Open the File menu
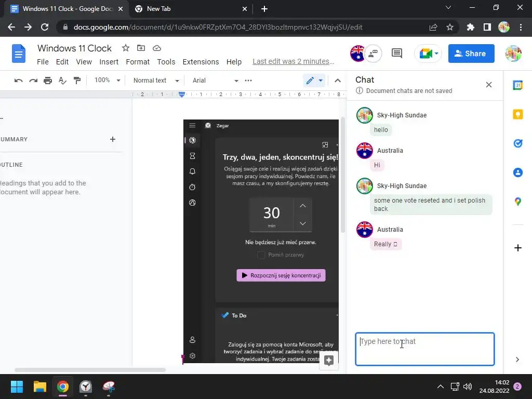 pos(43,62)
